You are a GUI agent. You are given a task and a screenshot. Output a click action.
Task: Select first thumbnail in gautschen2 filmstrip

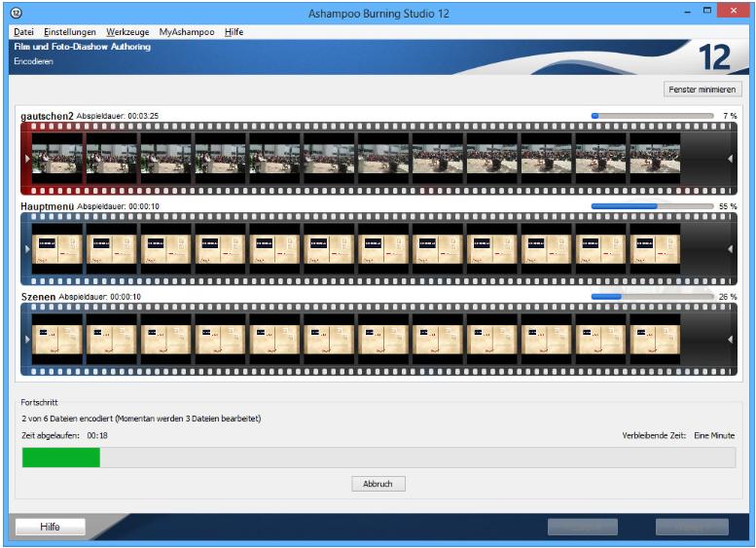click(x=57, y=158)
